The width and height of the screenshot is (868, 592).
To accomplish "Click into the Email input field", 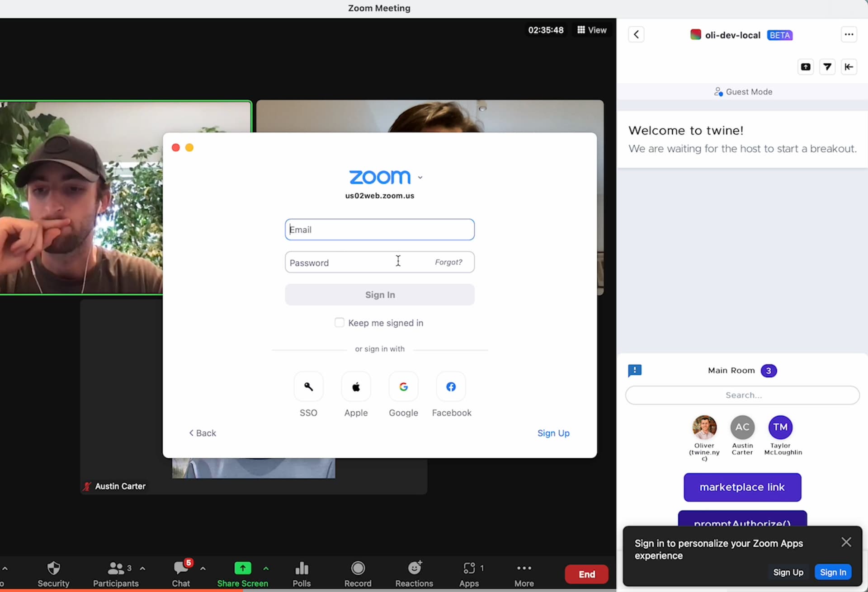I will tap(379, 230).
